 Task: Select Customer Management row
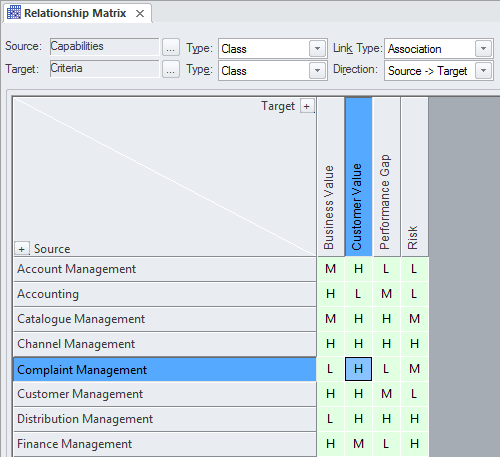coord(165,394)
